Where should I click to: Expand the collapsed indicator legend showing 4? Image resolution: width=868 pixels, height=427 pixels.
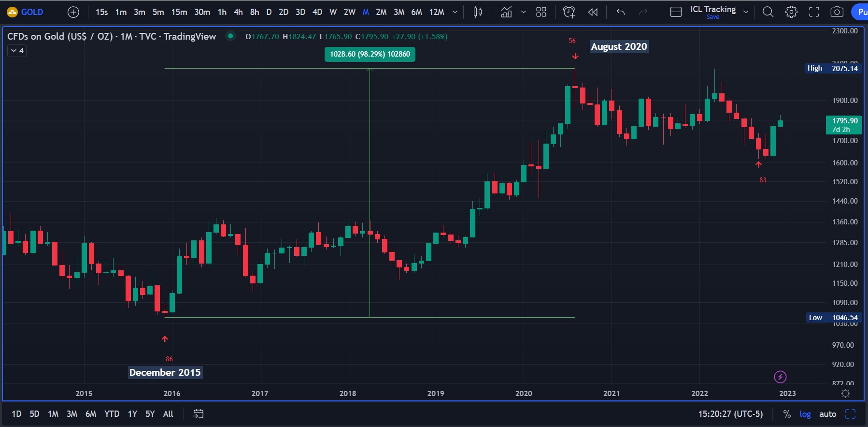[x=17, y=51]
